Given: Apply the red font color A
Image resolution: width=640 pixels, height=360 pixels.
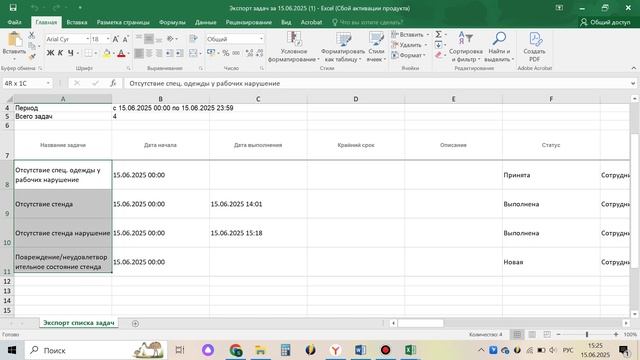Looking at the screenshot, I should pyautogui.click(x=121, y=53).
